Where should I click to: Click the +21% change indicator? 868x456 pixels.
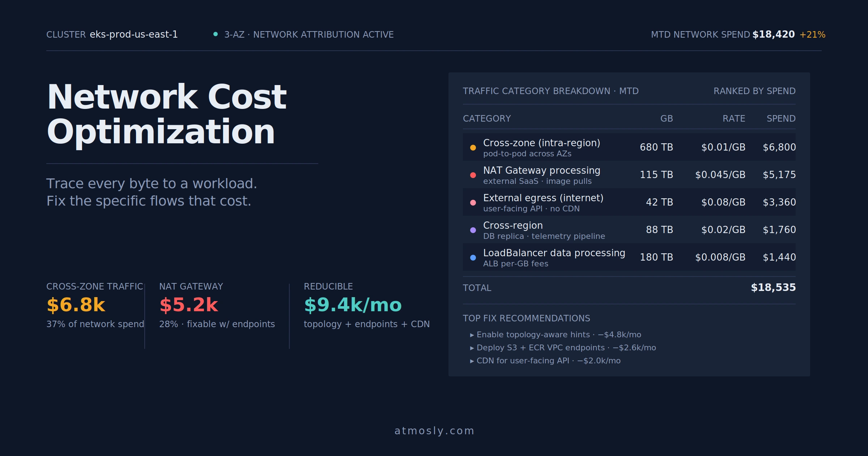tap(812, 34)
